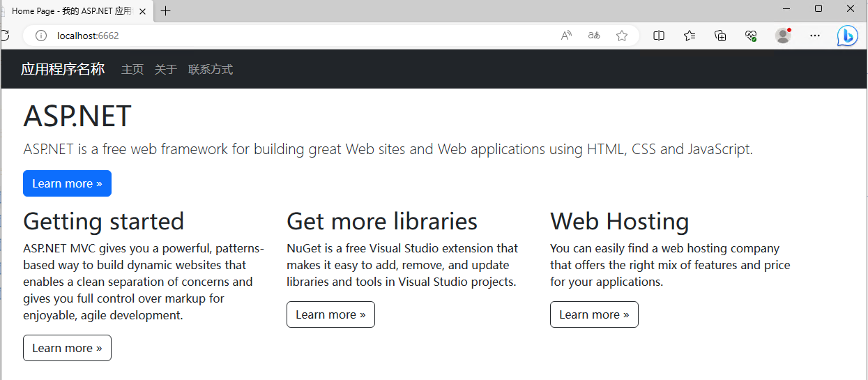Select the Home Page browser tab
The width and height of the screenshot is (868, 380).
[x=70, y=11]
